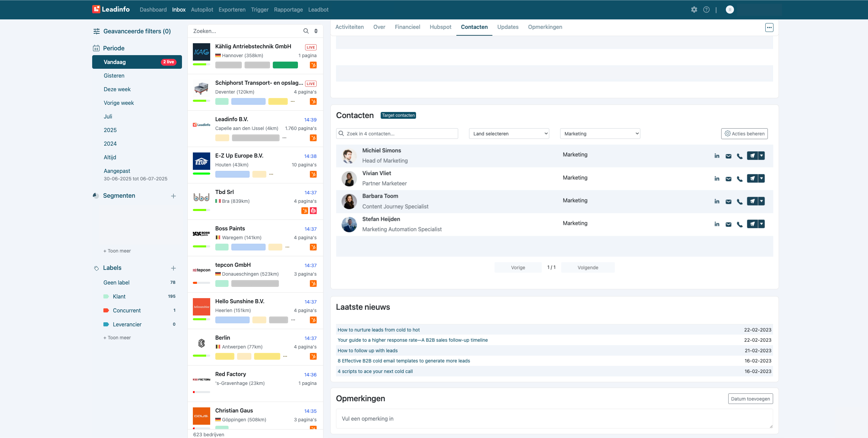Click the Vul een opmerking in textbox
This screenshot has width=868, height=438.
click(x=554, y=419)
